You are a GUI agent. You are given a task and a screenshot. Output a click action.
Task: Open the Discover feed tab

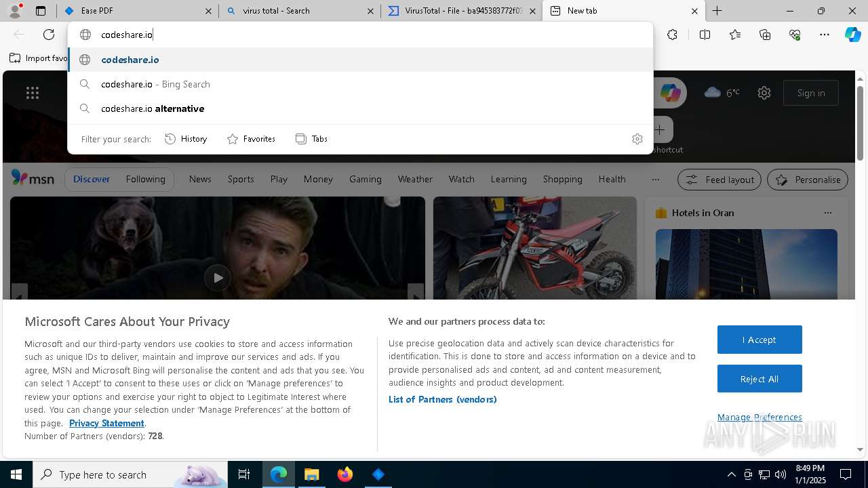click(x=92, y=180)
